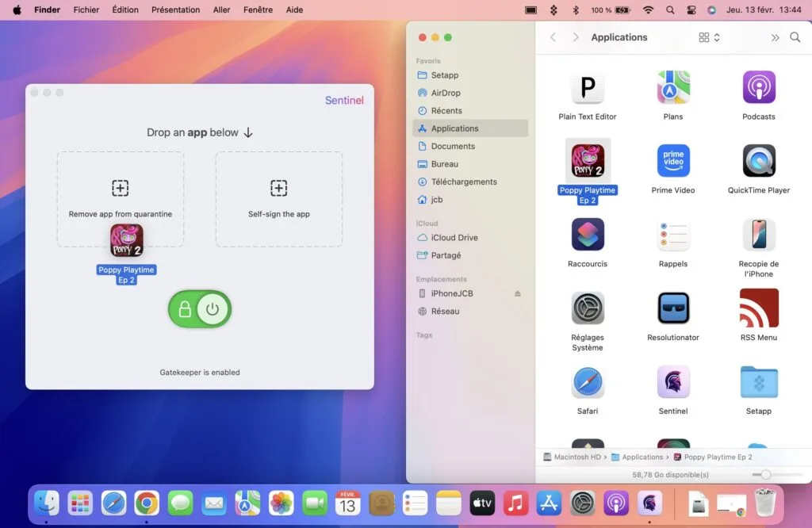Open the Trash in the Dock
Viewport: 812px width, 528px height.
click(765, 503)
